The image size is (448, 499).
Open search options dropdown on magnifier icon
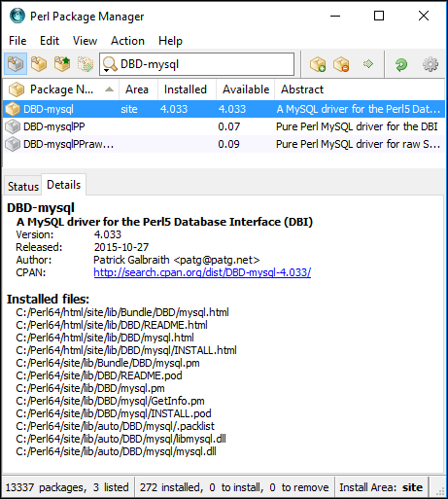[x=110, y=64]
